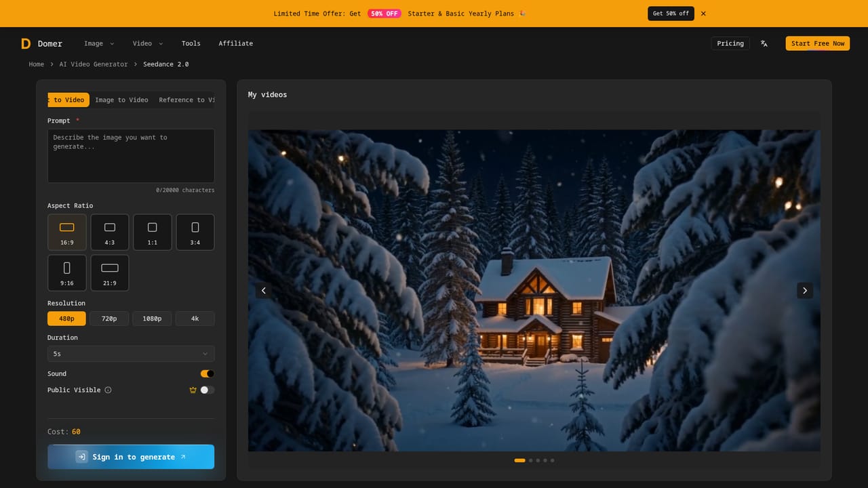
Task: Open the Public Visible info icon
Action: point(108,390)
